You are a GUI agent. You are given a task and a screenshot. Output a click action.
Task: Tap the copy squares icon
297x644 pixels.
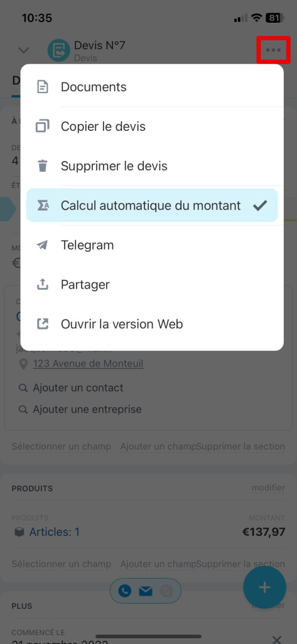tap(43, 126)
